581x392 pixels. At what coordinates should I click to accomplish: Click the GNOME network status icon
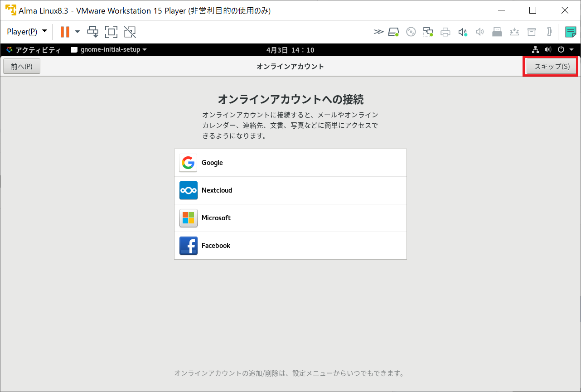point(535,50)
